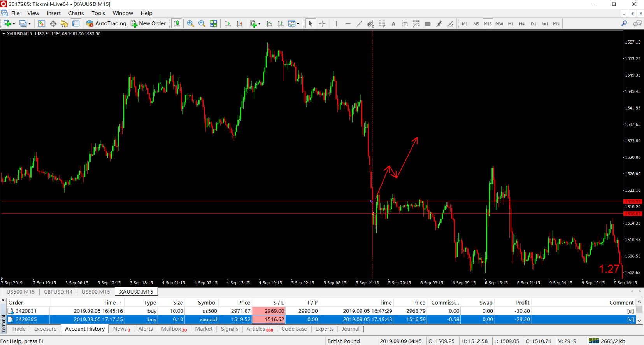The width and height of the screenshot is (644, 345).
Task: Switch timeframe to D1
Action: tap(533, 24)
